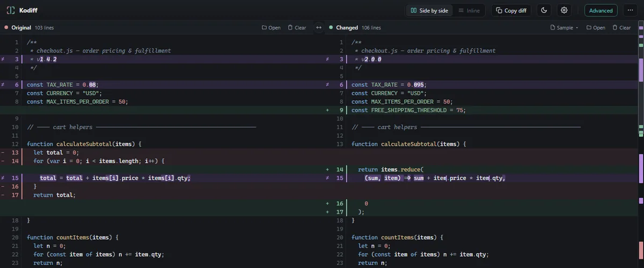This screenshot has height=268, width=644.
Task: Clear the Changed pane
Action: pyautogui.click(x=621, y=27)
